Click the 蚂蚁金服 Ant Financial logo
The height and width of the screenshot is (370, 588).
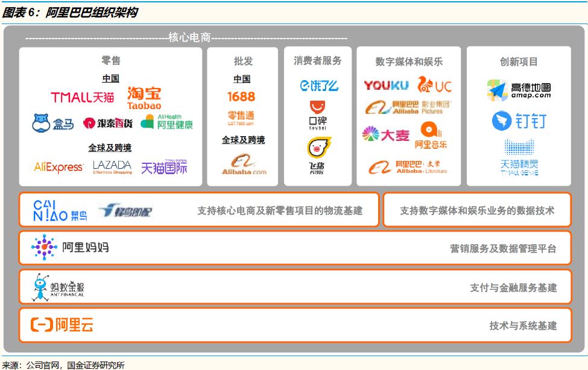(x=58, y=287)
